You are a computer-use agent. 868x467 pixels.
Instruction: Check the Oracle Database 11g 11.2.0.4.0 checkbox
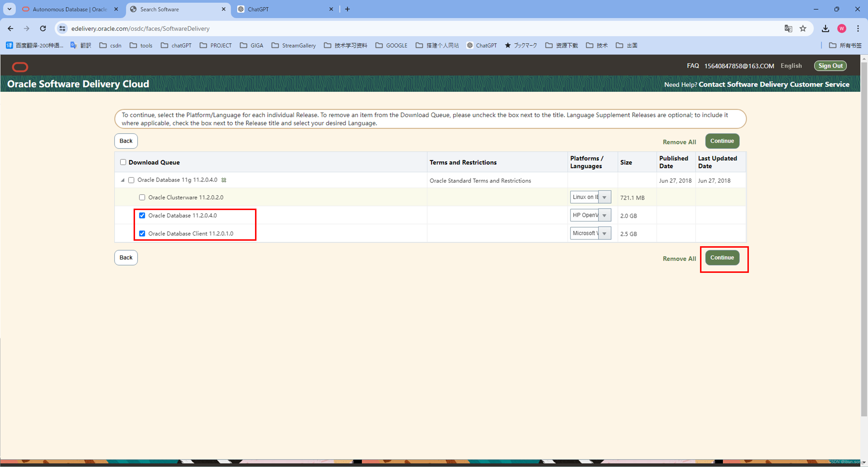(131, 180)
